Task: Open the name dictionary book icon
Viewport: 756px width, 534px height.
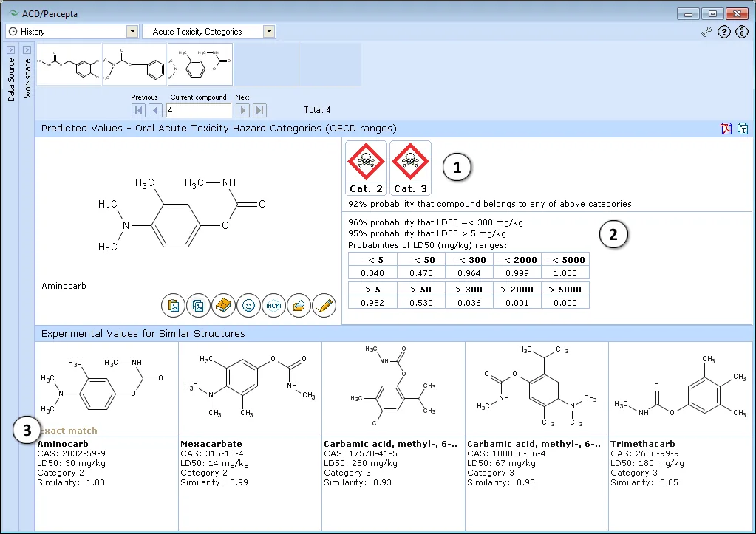Action: coord(223,306)
